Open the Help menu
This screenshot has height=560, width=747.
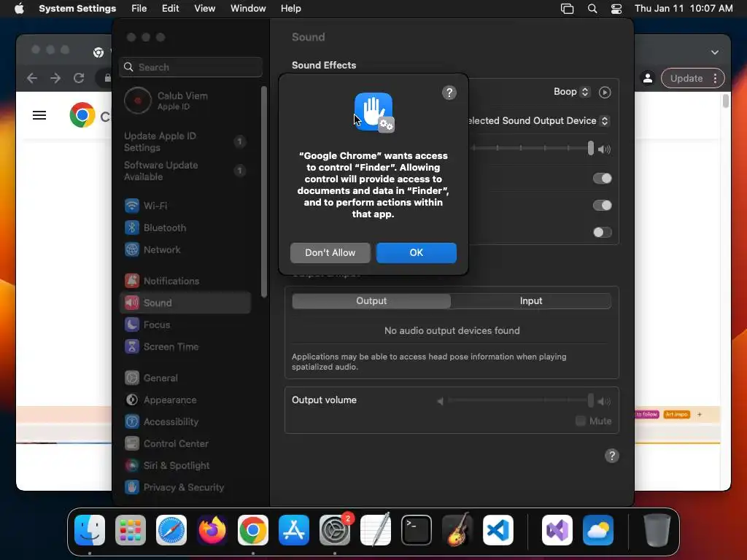pos(290,9)
